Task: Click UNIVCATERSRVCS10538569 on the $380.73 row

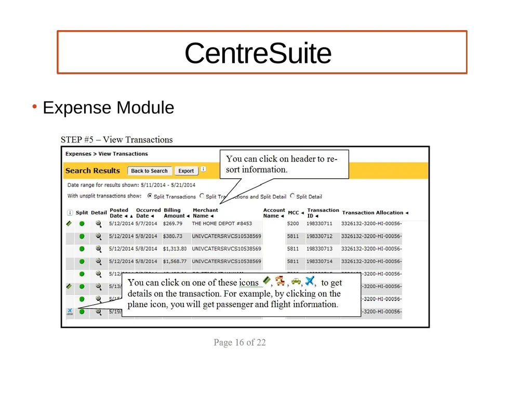Action: coord(227,236)
